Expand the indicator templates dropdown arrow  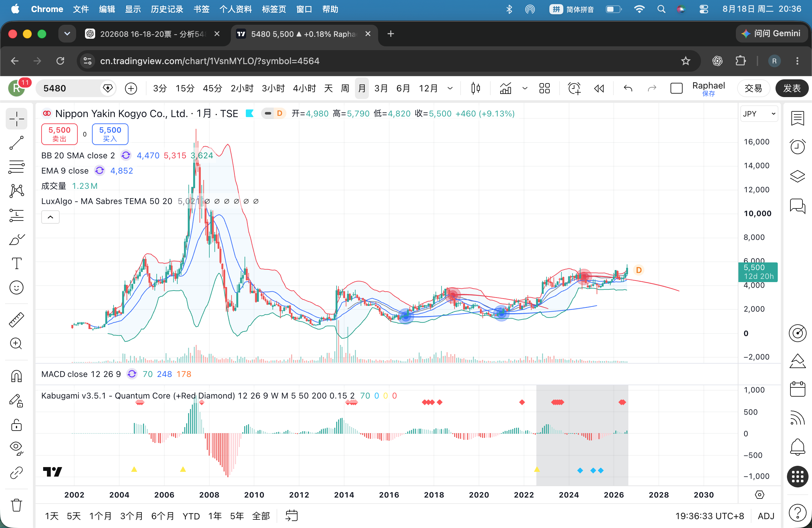click(525, 89)
